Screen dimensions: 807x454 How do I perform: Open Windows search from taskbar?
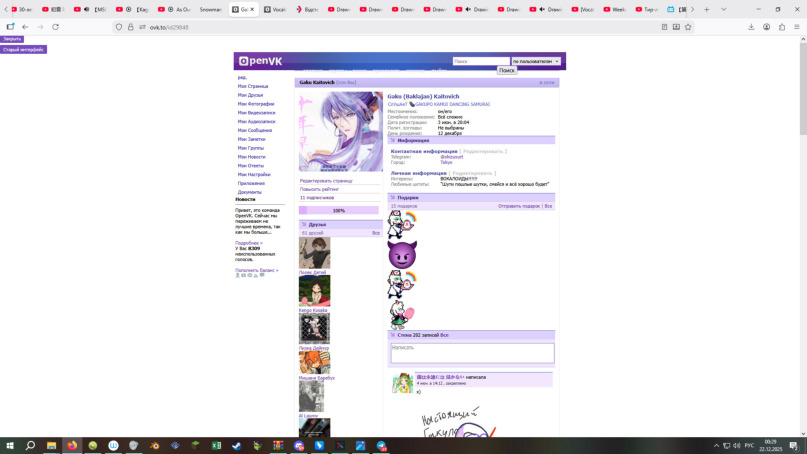30,445
